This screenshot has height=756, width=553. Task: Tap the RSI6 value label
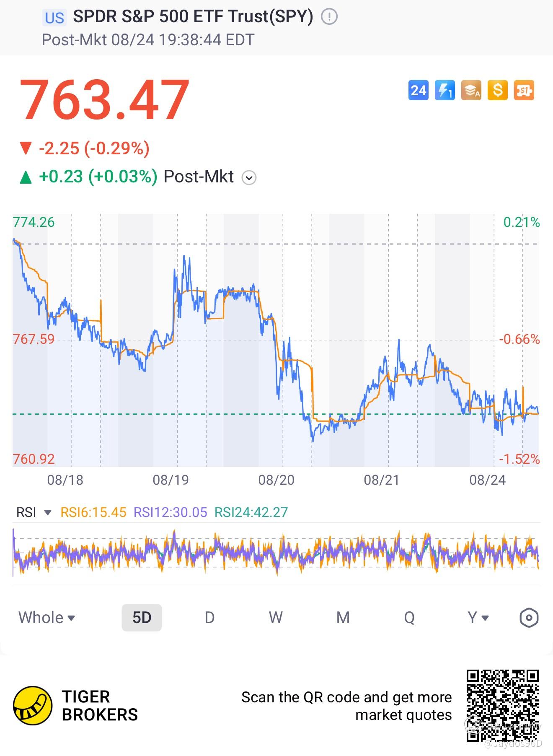point(93,512)
